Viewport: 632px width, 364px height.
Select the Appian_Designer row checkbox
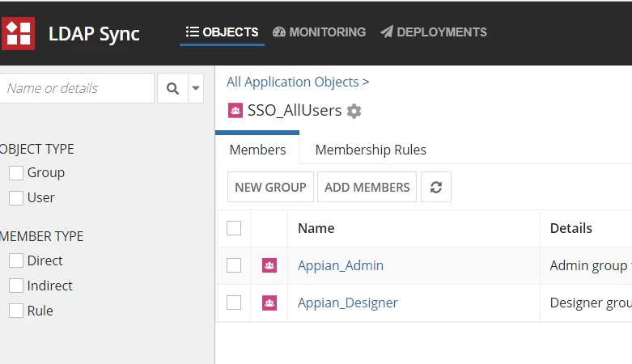[234, 303]
